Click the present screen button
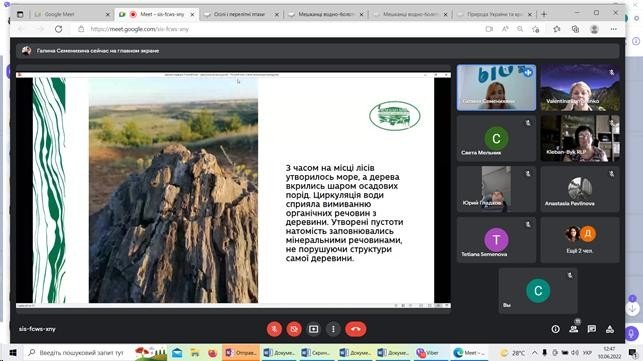 [314, 329]
